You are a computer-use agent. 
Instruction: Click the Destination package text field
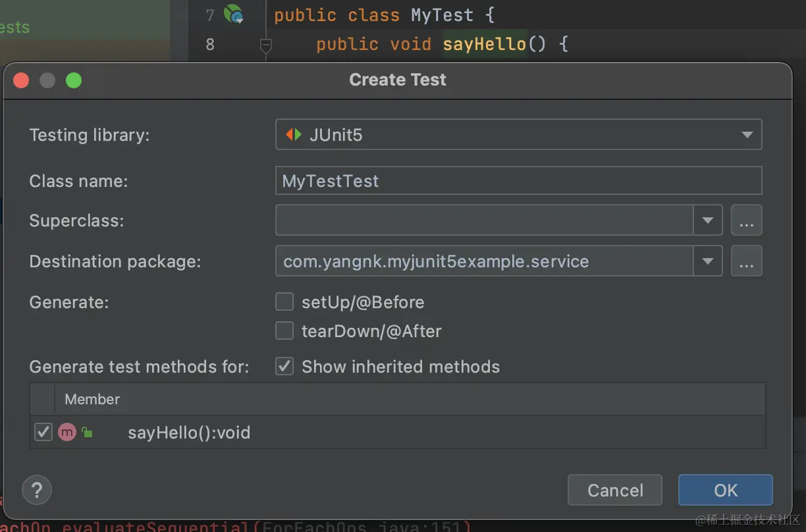[485, 261]
